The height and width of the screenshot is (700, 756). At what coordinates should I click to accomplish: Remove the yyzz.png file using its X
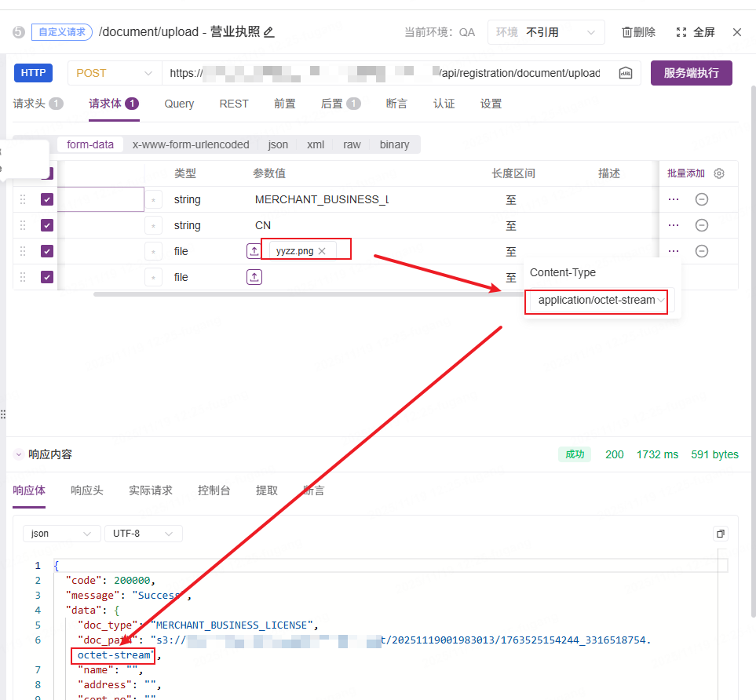322,251
